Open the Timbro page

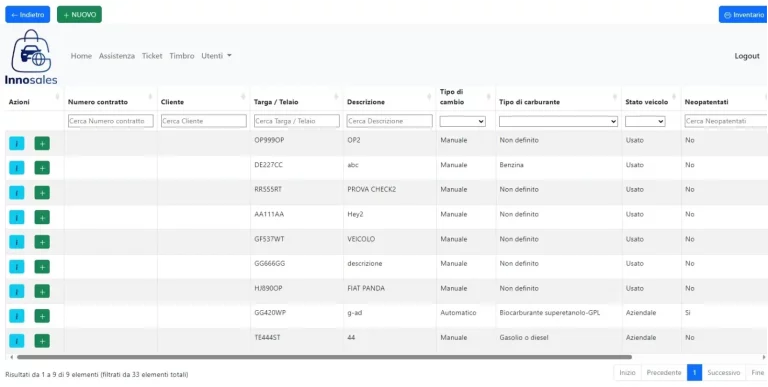(182, 56)
